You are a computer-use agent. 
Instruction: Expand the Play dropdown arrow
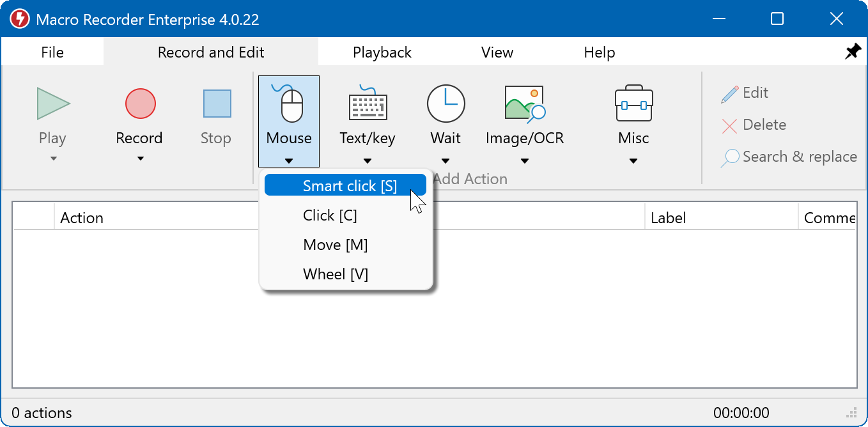[52, 158]
